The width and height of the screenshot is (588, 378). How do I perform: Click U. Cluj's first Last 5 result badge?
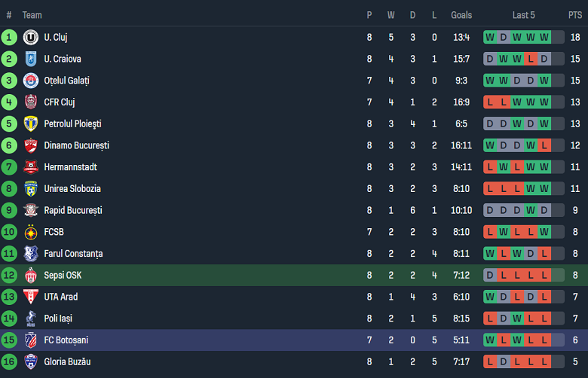(x=490, y=37)
